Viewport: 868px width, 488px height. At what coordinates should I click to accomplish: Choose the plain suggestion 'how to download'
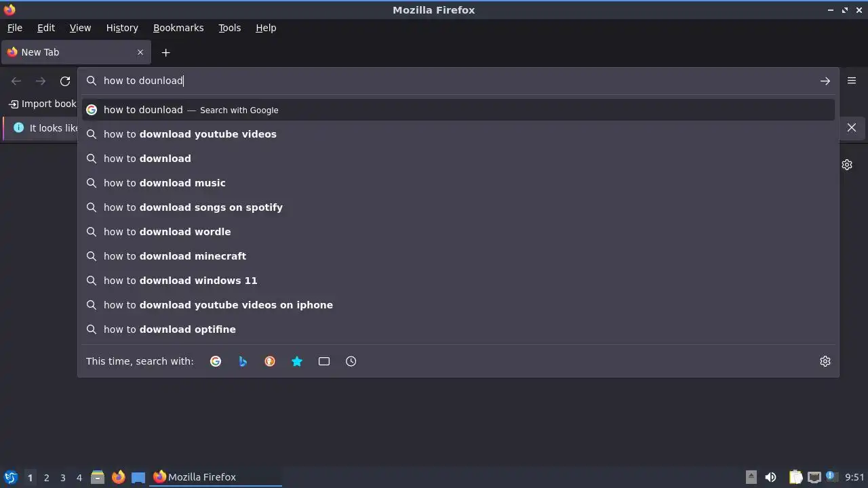pyautogui.click(x=458, y=159)
